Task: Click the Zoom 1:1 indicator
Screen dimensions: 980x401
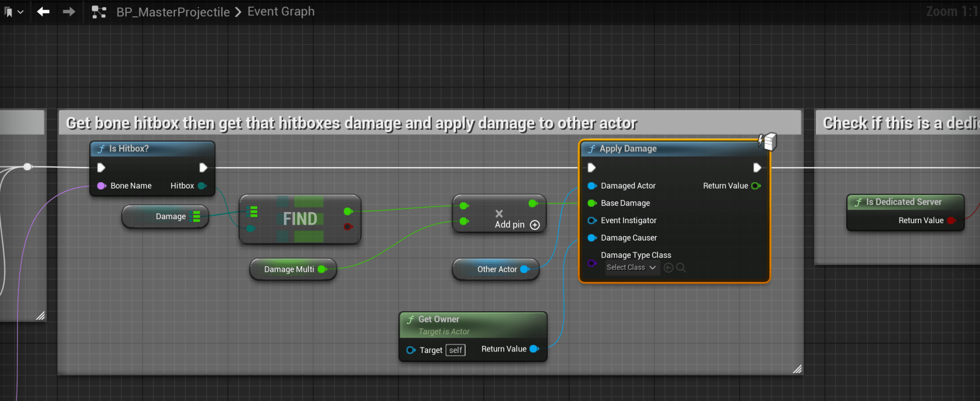Action: (952, 11)
